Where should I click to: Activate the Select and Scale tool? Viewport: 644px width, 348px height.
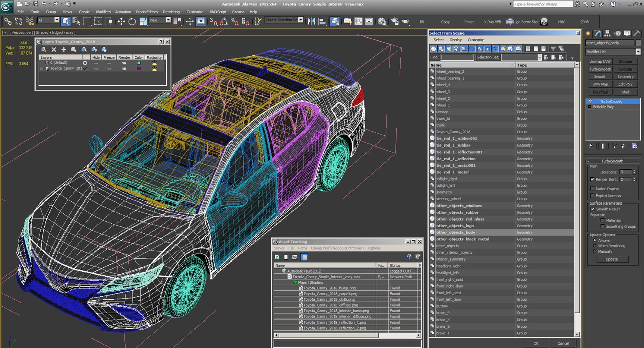pos(143,22)
